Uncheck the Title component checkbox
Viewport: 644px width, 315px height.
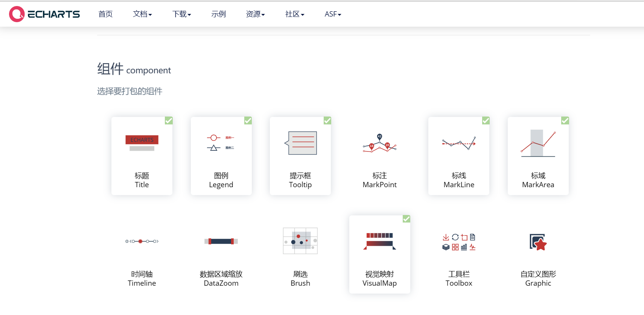pyautogui.click(x=169, y=120)
